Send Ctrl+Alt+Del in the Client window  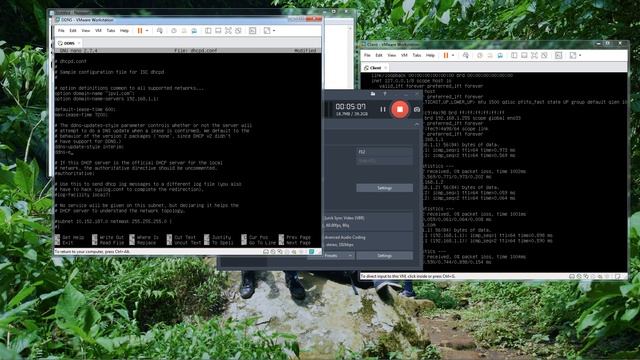[466, 55]
